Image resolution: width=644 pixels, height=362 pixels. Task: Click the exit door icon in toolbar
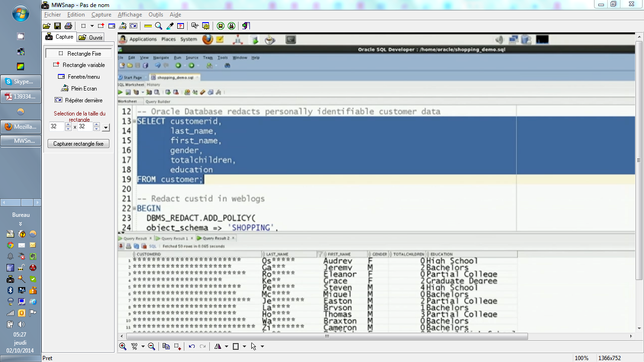pyautogui.click(x=246, y=26)
